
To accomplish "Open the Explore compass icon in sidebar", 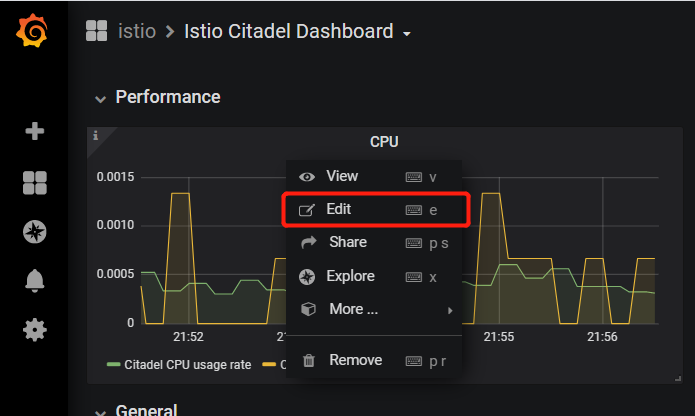I will 35,232.
